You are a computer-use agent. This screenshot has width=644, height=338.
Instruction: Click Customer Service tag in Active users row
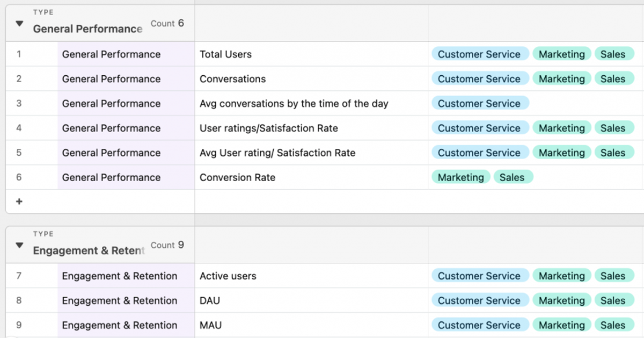pyautogui.click(x=480, y=276)
